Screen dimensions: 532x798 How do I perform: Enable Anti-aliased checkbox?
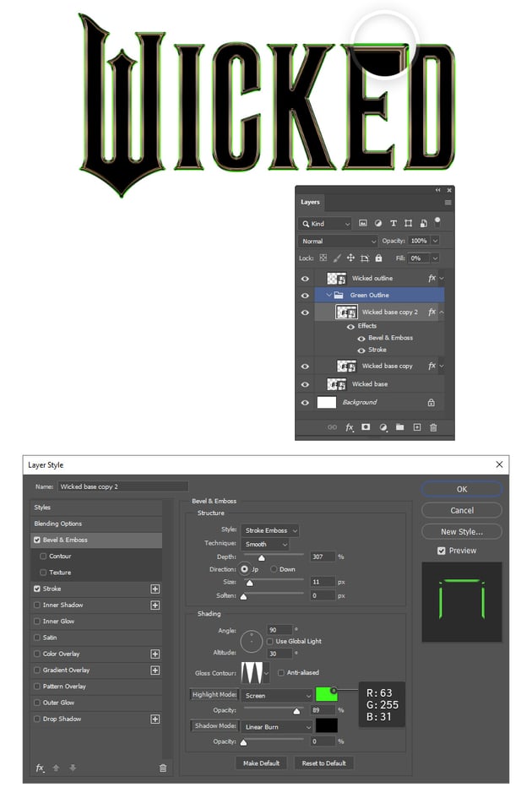click(281, 673)
